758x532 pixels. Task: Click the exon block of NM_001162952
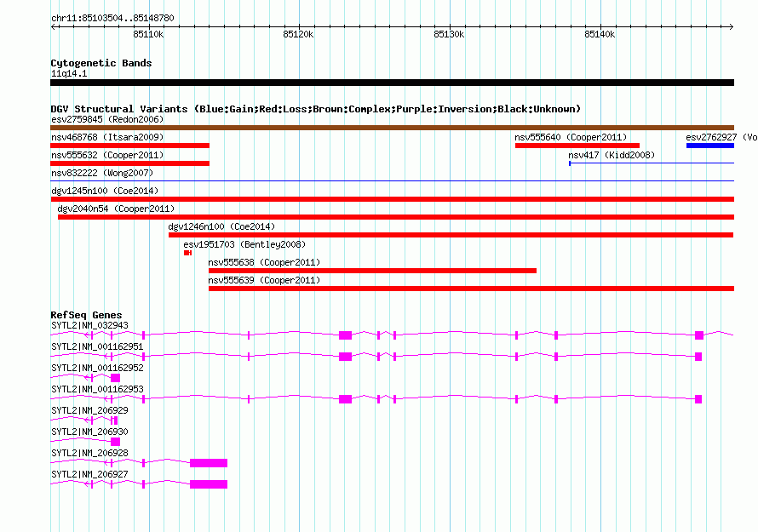pyautogui.click(x=115, y=378)
